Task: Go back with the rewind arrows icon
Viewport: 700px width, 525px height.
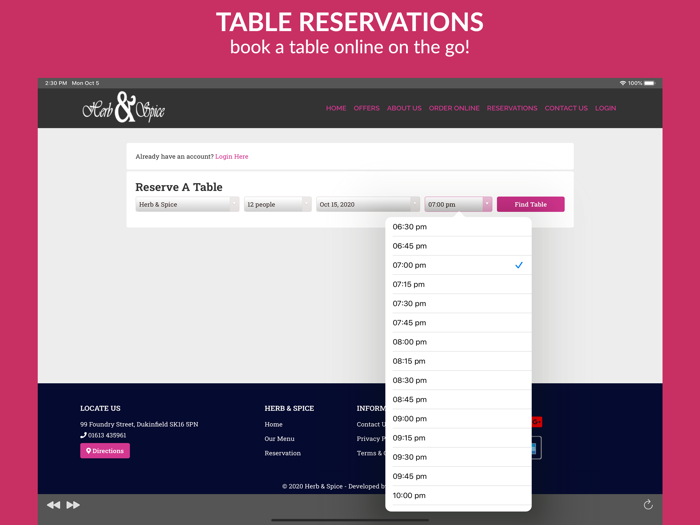Action: pyautogui.click(x=54, y=505)
